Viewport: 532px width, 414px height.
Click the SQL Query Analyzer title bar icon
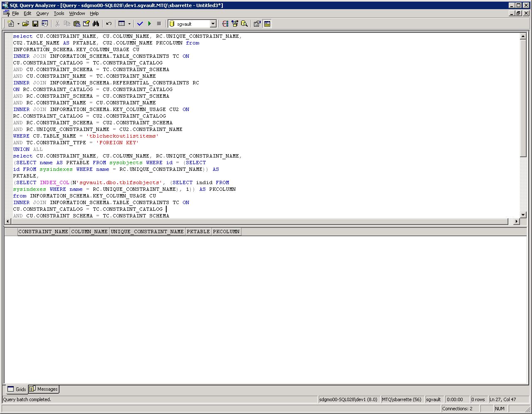point(5,5)
